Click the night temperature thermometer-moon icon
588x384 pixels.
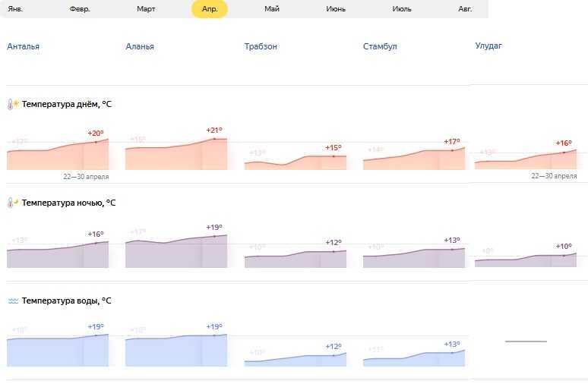coord(13,203)
